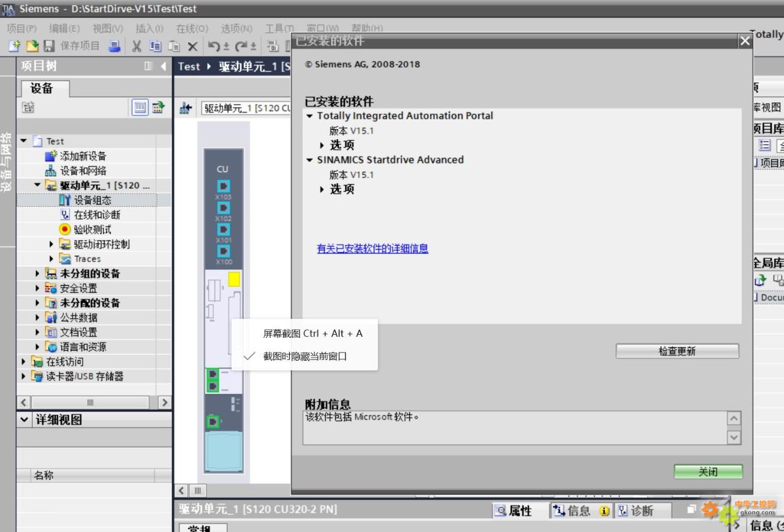Click the X103 port on the CU module
The image size is (784, 532).
tap(224, 185)
